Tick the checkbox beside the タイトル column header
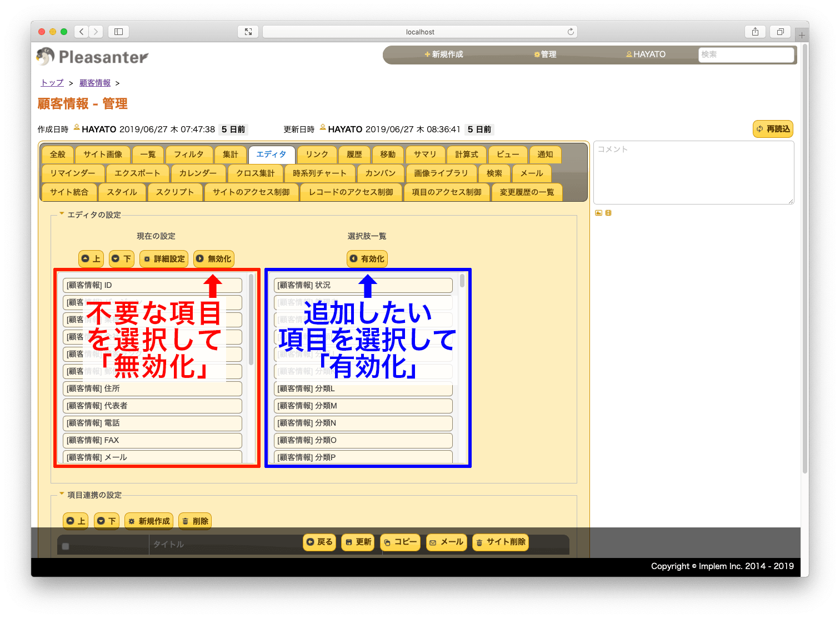Viewport: 840px width, 618px height. (x=66, y=546)
